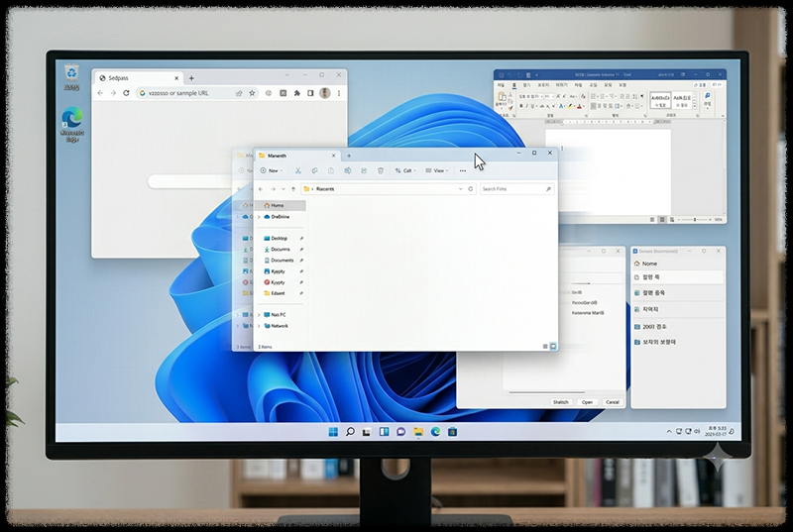This screenshot has width=793, height=532.
Task: Open the Chat icon on the taskbar
Action: [401, 432]
